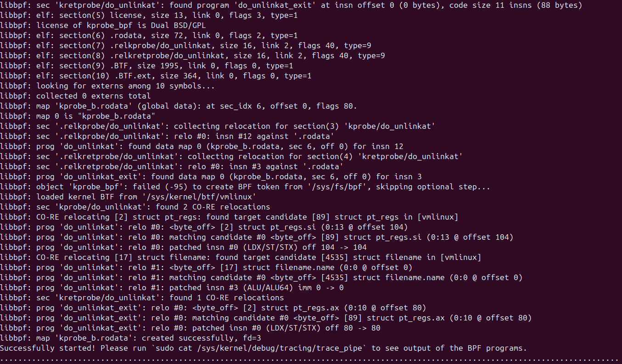Click 'code size 11 insns (88 bytes)' text

pos(516,5)
